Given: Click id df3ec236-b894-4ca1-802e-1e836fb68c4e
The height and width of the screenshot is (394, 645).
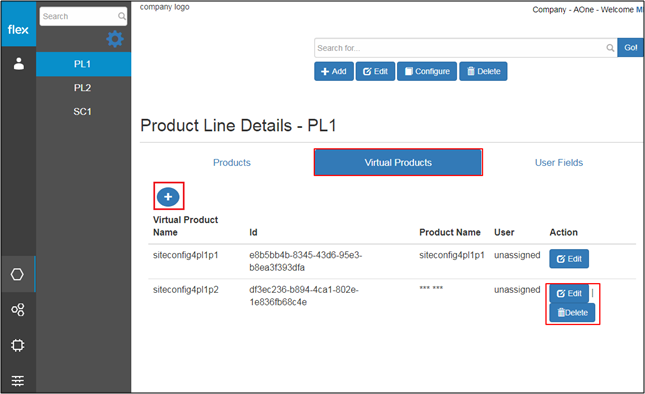Looking at the screenshot, I should point(304,296).
